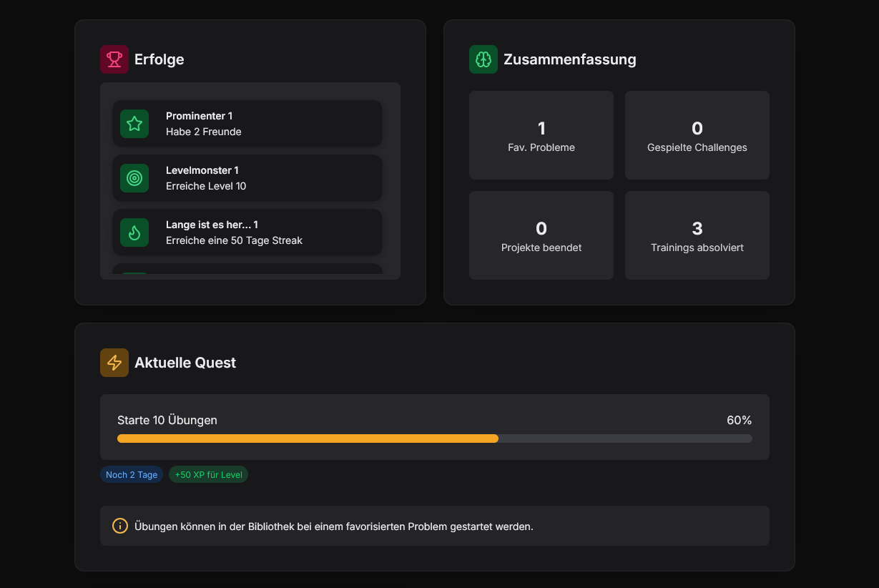Click the Noch 2 Tage badge

pyautogui.click(x=132, y=474)
